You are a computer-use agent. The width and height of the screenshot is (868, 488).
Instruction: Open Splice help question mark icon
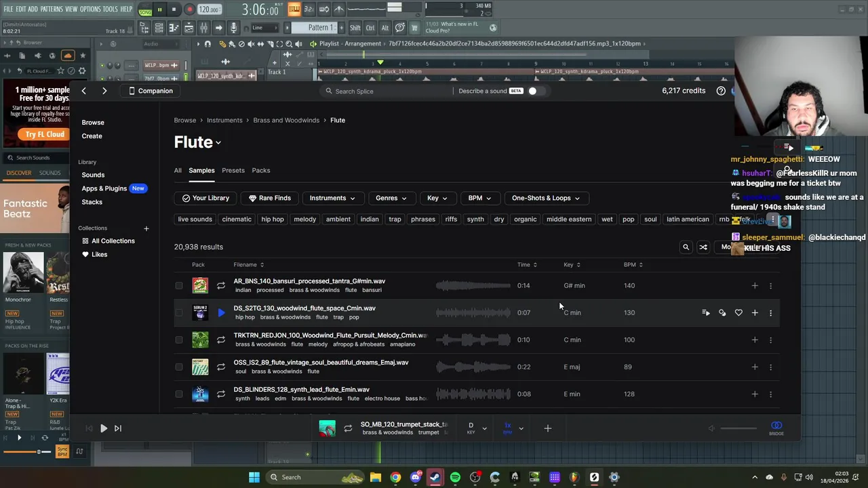(x=721, y=91)
